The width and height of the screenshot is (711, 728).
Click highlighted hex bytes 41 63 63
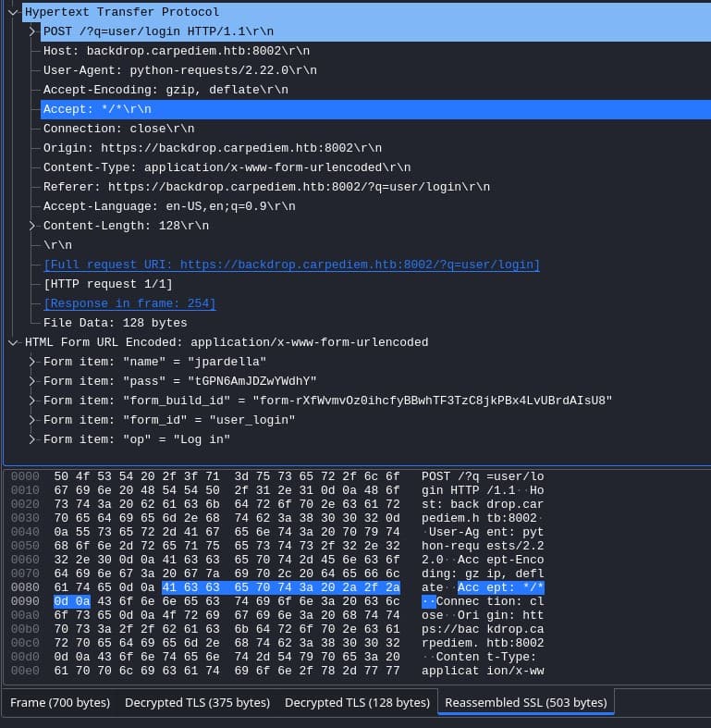tap(190, 587)
